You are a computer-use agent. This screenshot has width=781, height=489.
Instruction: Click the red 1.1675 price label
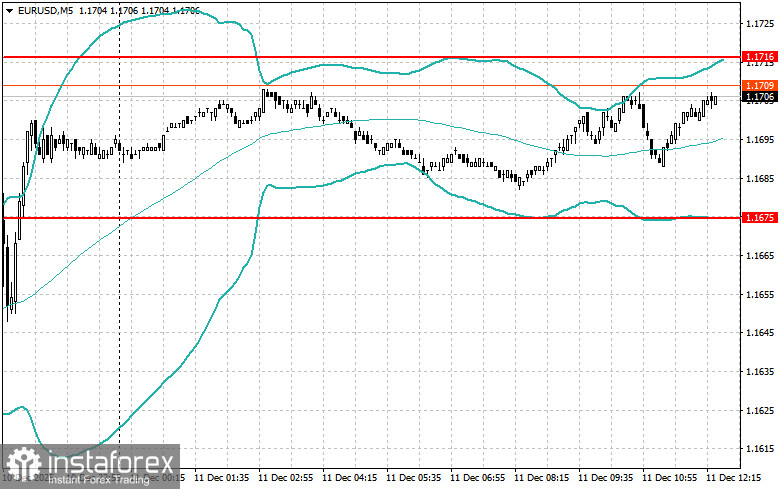pos(759,218)
